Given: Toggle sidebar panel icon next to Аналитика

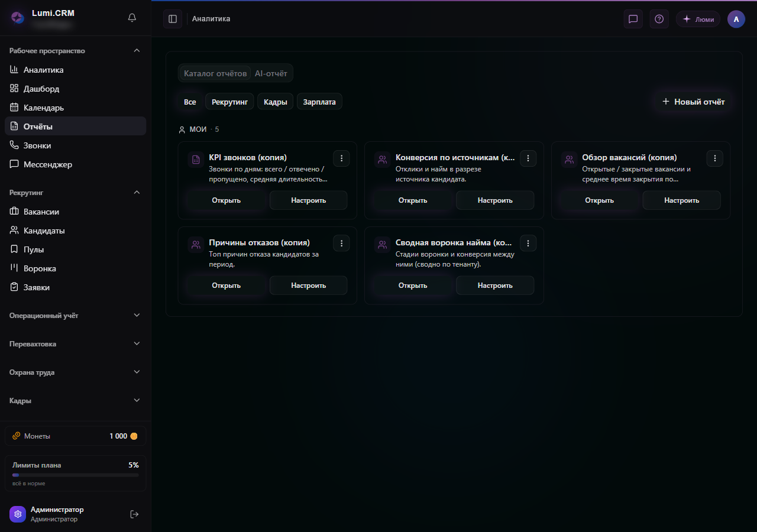Looking at the screenshot, I should point(173,19).
